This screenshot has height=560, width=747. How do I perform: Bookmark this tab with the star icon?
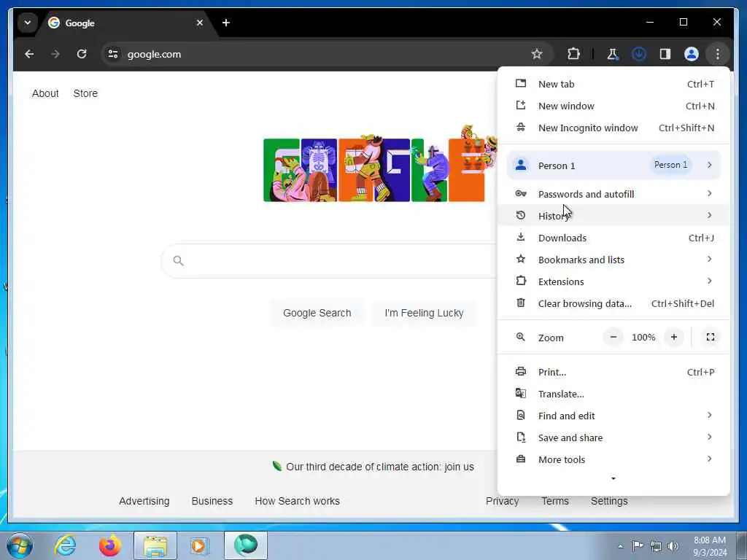pyautogui.click(x=537, y=54)
